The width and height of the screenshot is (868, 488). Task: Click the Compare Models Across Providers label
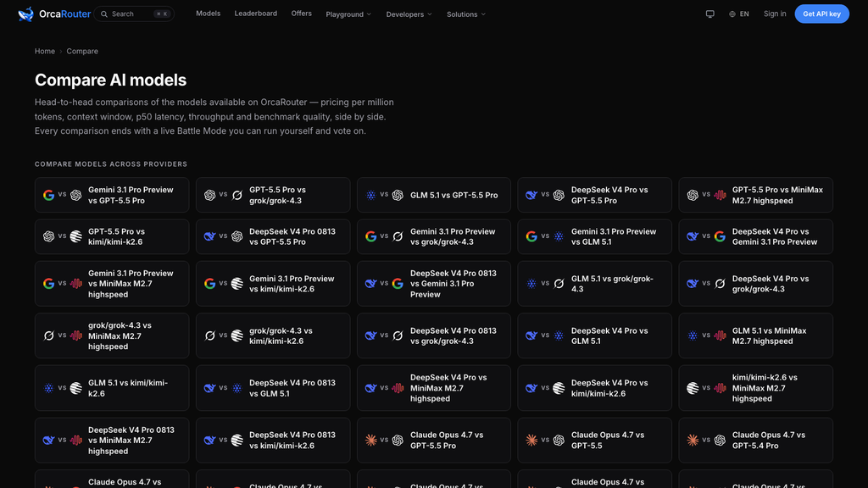point(111,164)
